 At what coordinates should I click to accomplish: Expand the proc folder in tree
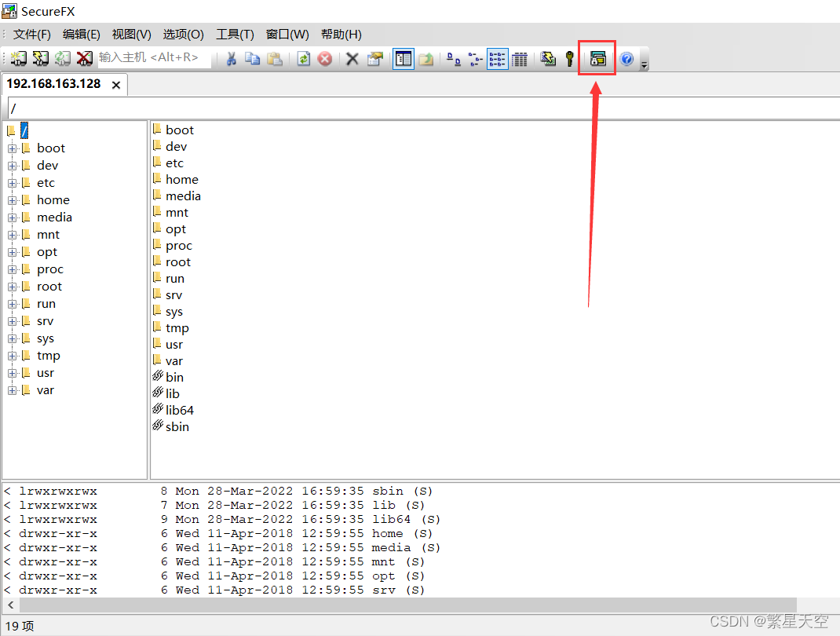point(12,269)
